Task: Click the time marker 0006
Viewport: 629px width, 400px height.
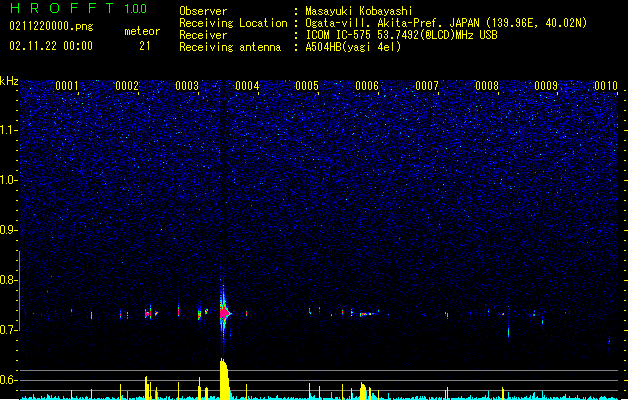Action: click(367, 86)
